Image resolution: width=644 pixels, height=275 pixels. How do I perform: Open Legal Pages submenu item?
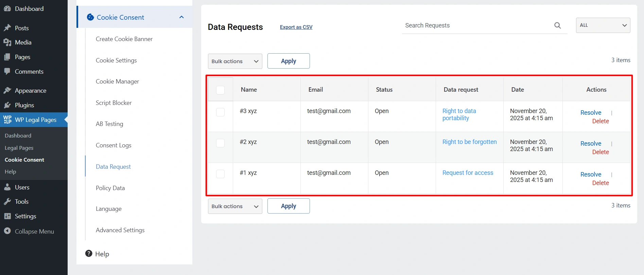pos(19,148)
